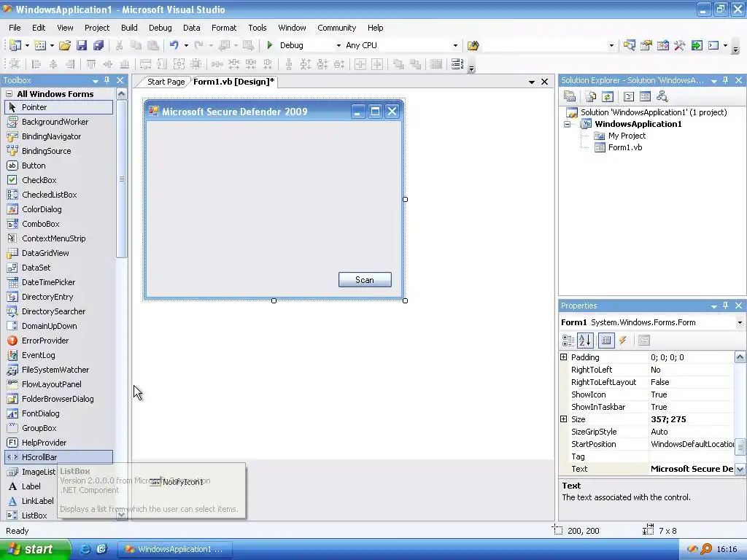
Task: Open the Any CPU platform dropdown
Action: pyautogui.click(x=455, y=46)
